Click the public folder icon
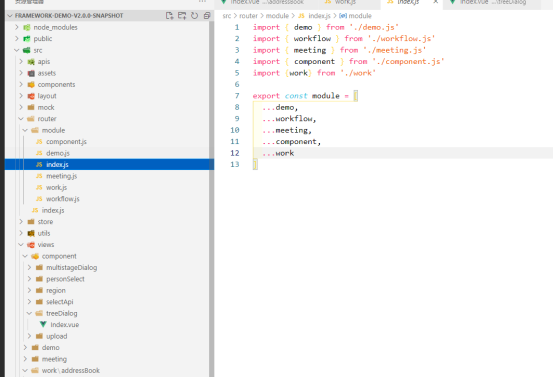 click(26, 38)
